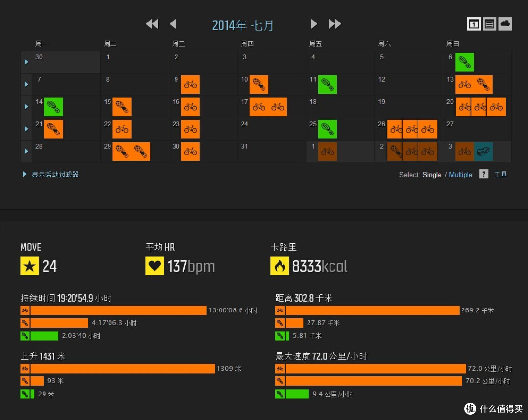Open the first running move on July 29

(x=122, y=152)
